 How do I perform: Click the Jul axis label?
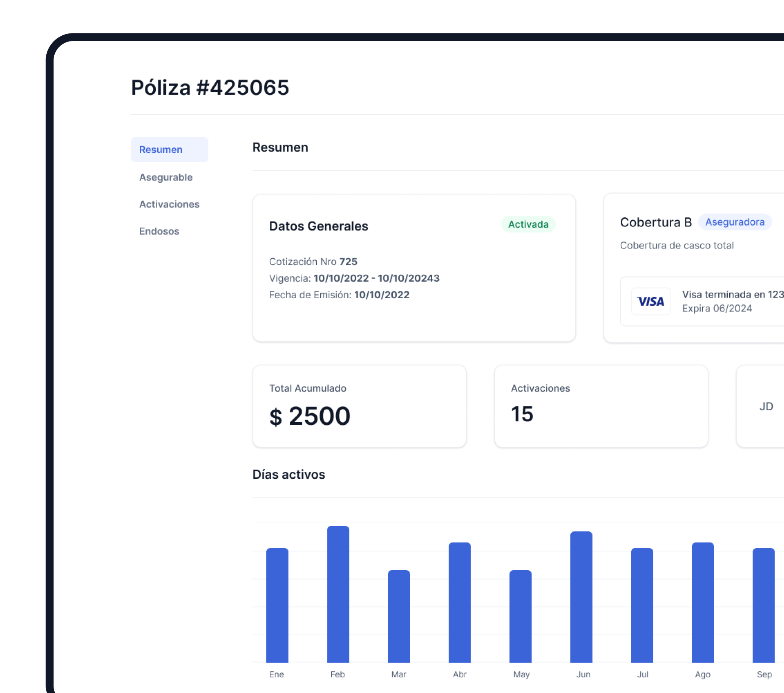(x=642, y=674)
